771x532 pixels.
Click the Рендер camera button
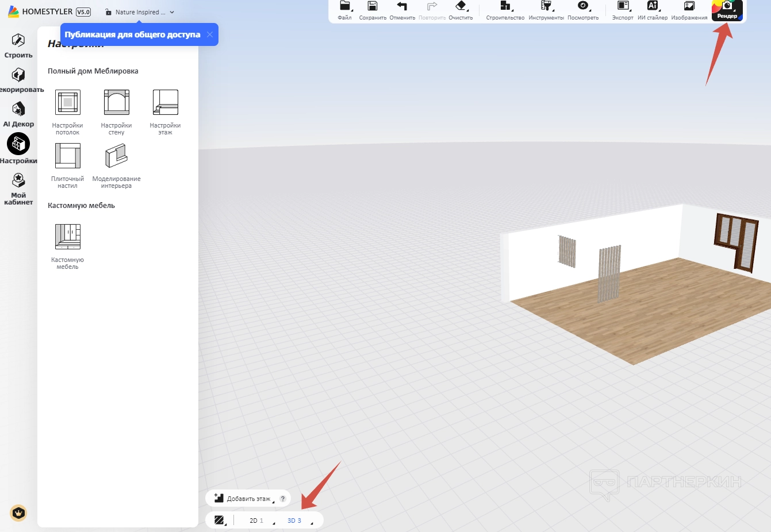click(x=727, y=9)
